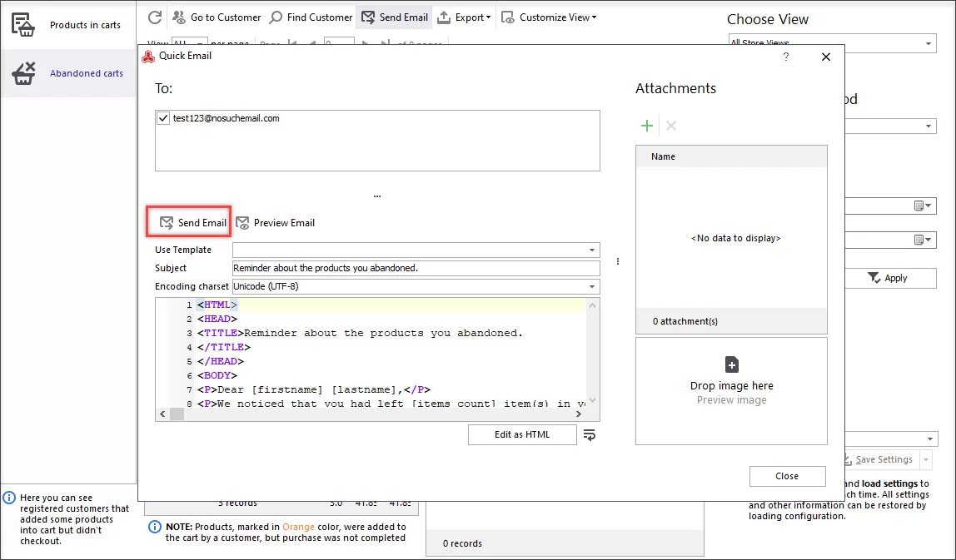Click the 0 attachment(s) footer text
Image resolution: width=956 pixels, height=560 pixels.
[685, 321]
